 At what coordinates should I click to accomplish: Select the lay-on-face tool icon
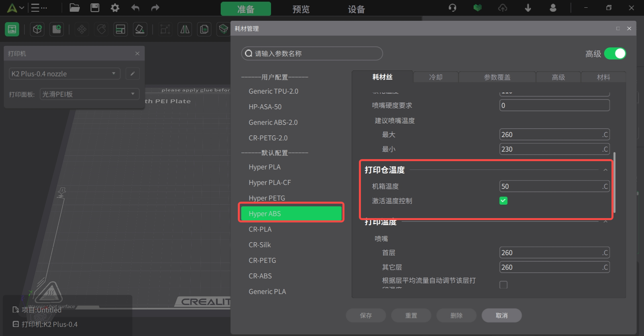pyautogui.click(x=140, y=29)
